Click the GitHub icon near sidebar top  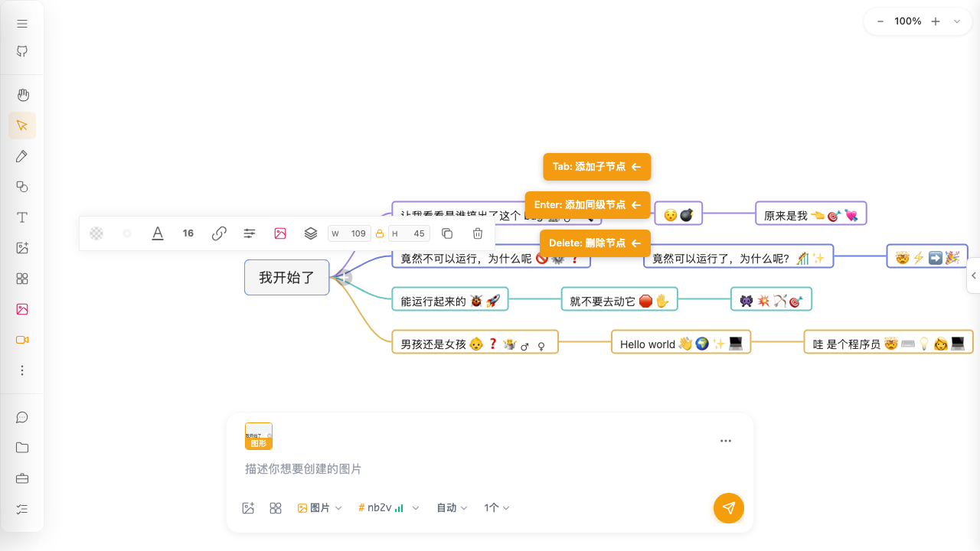coord(21,51)
